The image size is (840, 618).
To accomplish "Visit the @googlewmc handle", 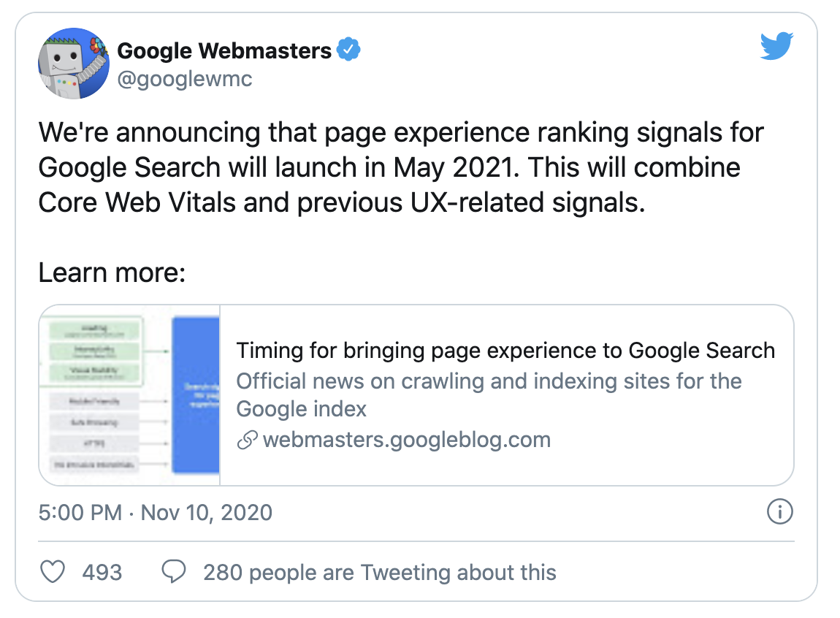I will tap(184, 78).
